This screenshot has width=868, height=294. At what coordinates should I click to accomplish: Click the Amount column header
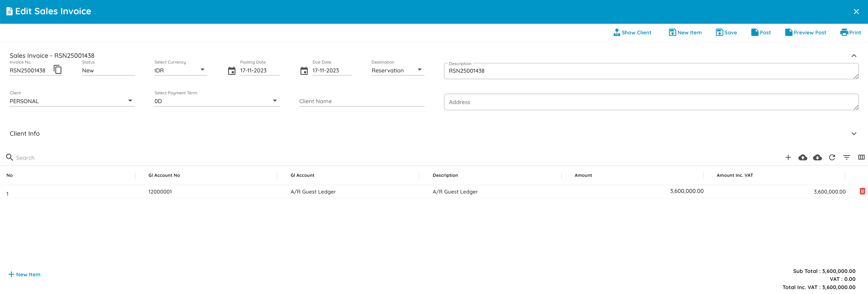[583, 175]
